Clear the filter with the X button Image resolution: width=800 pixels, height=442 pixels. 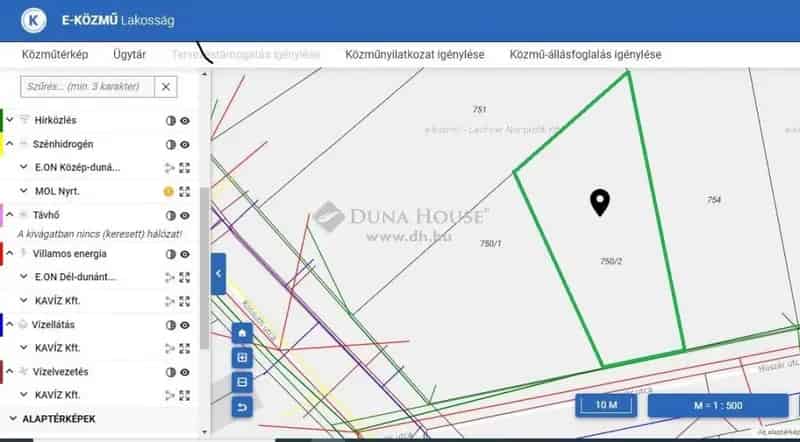pyautogui.click(x=166, y=87)
